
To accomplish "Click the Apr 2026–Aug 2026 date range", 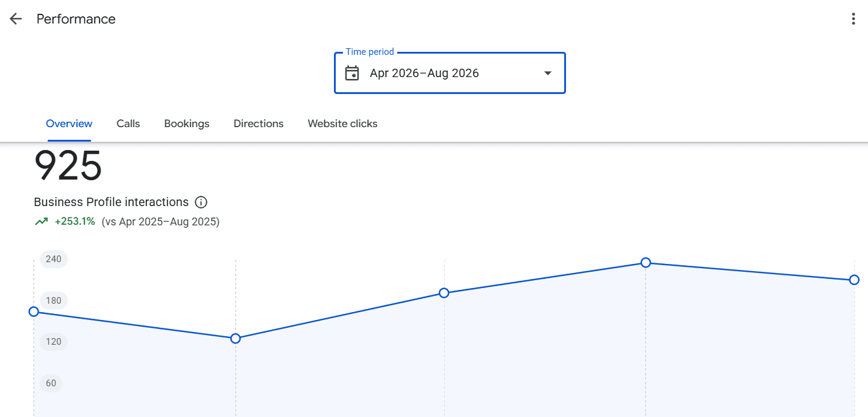I will tap(424, 74).
